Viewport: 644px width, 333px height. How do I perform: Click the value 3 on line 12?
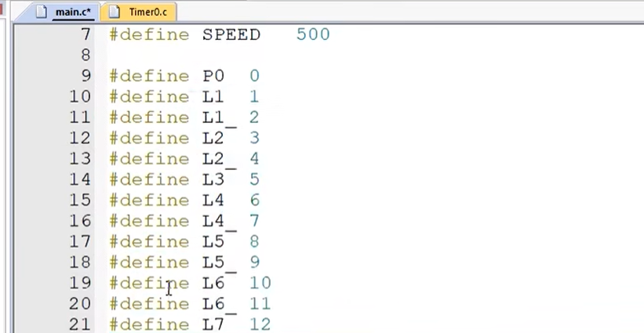(x=254, y=138)
